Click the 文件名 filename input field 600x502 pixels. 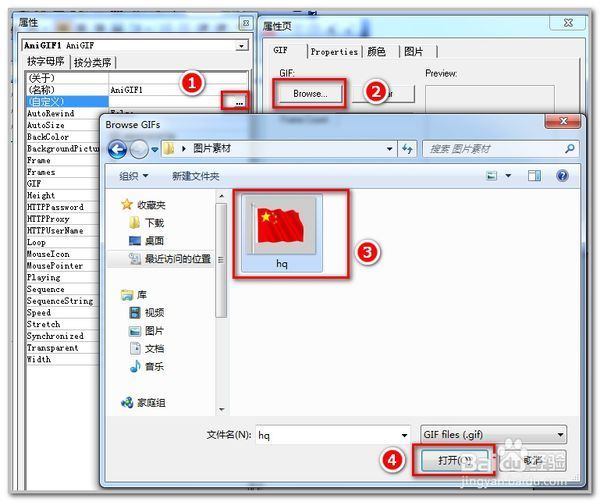[330, 435]
